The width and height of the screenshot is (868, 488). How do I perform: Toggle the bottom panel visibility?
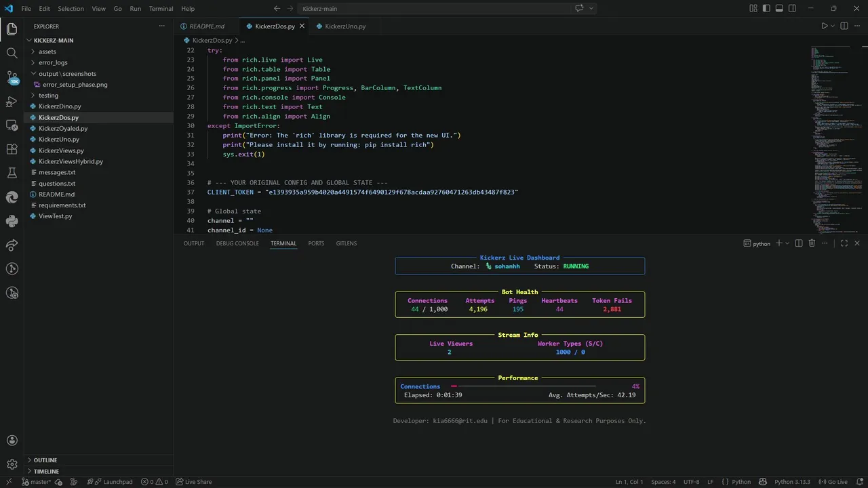click(779, 9)
